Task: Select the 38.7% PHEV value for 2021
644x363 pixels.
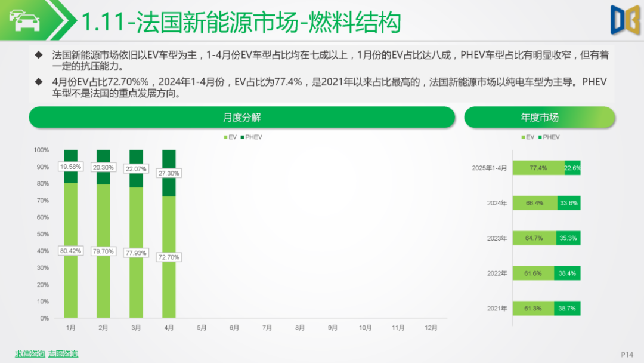Action: (567, 308)
